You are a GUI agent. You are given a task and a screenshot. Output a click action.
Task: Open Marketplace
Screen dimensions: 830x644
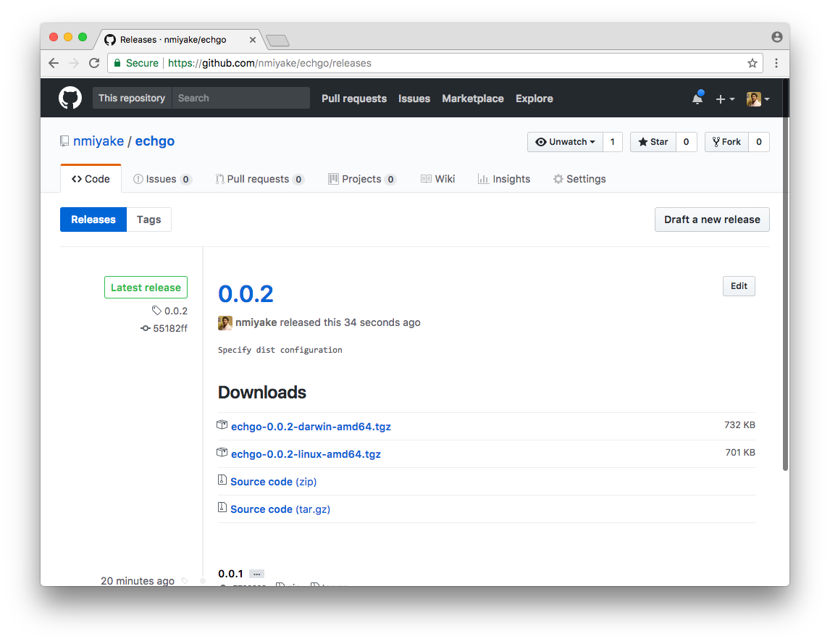pos(473,99)
